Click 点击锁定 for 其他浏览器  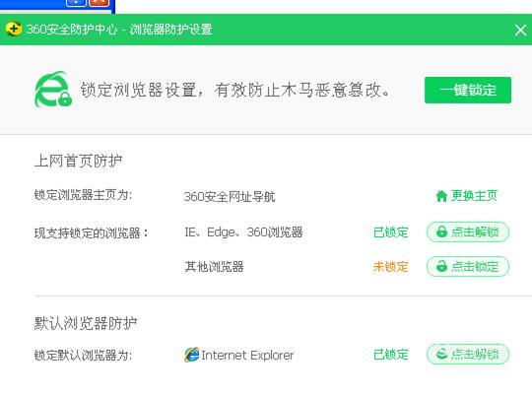468,266
